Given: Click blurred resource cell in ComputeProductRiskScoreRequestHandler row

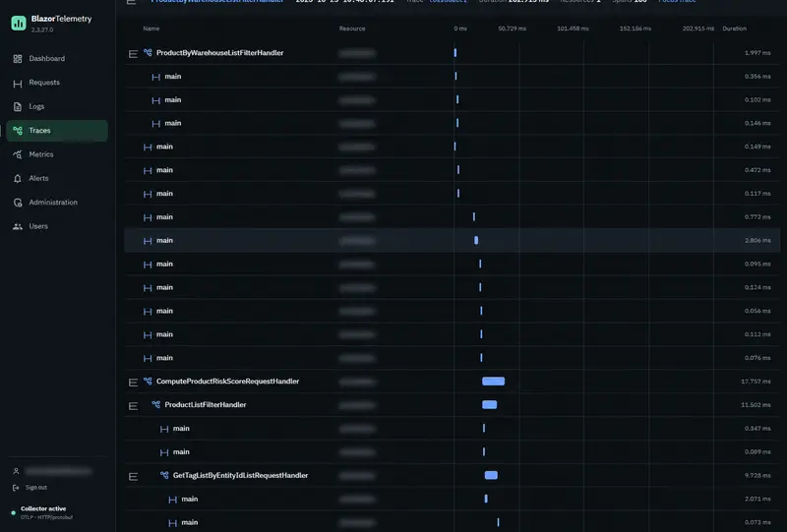Looking at the screenshot, I should 357,382.
